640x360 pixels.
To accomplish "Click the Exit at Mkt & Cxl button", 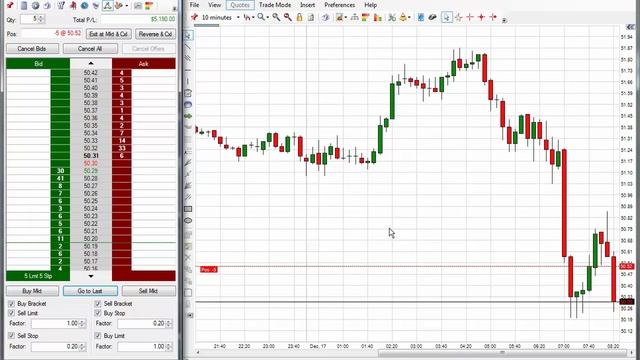I will tap(109, 34).
